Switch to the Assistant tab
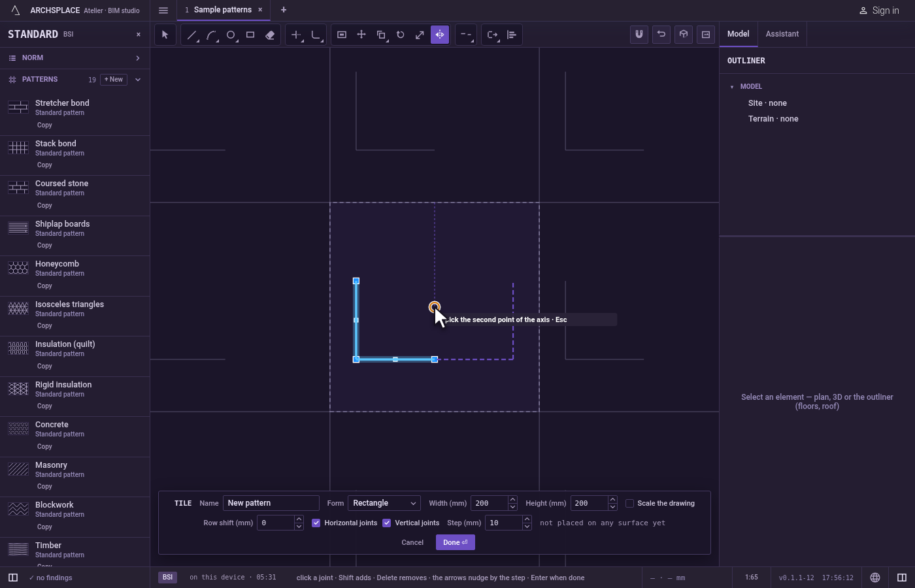 pyautogui.click(x=782, y=34)
